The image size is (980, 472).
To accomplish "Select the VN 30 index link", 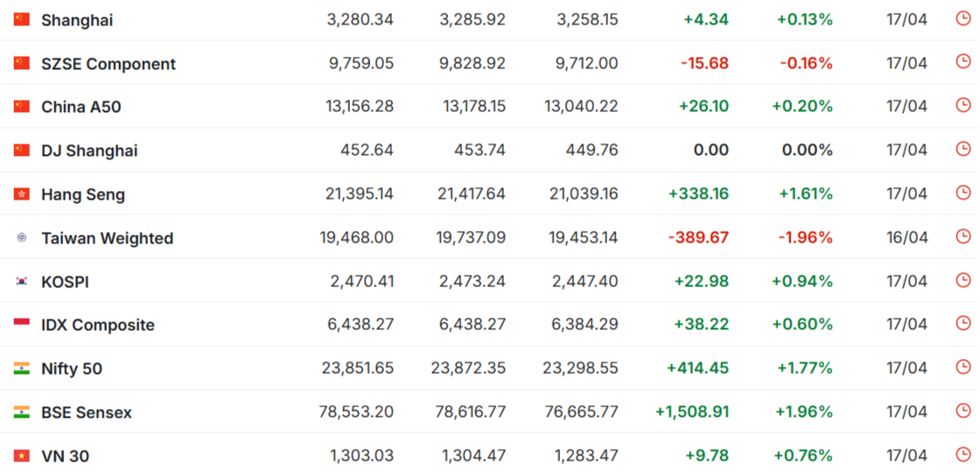I will 65,456.
